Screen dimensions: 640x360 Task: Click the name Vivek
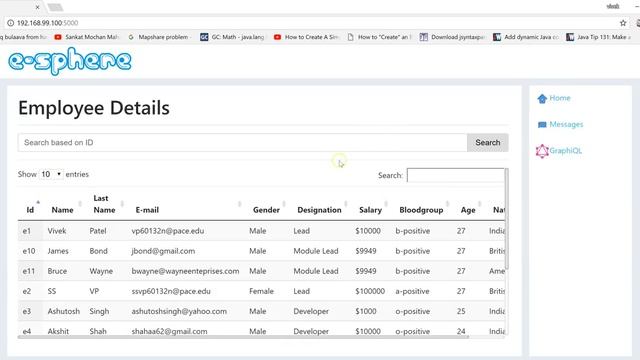[x=57, y=231]
